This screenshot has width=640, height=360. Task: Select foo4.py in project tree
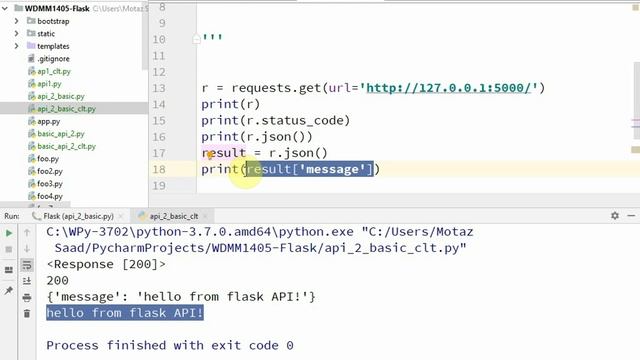tap(50, 196)
